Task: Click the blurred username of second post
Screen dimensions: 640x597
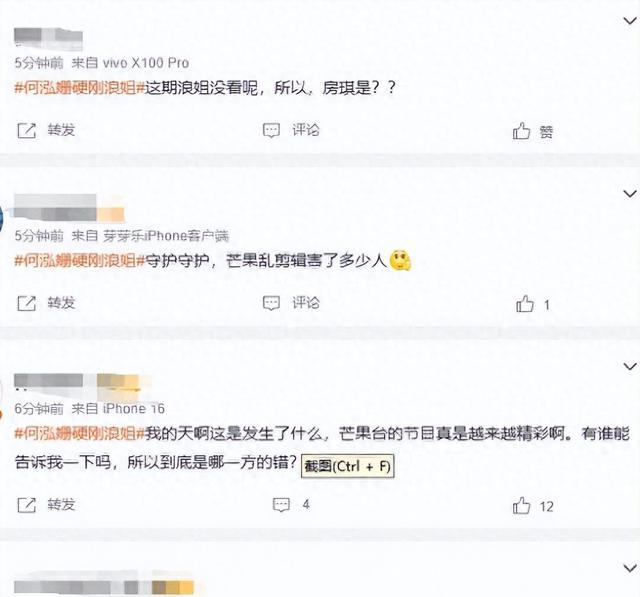Action: (x=69, y=208)
